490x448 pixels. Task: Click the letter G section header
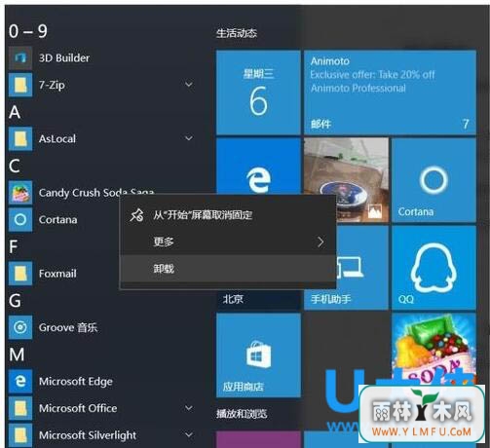pyautogui.click(x=15, y=301)
